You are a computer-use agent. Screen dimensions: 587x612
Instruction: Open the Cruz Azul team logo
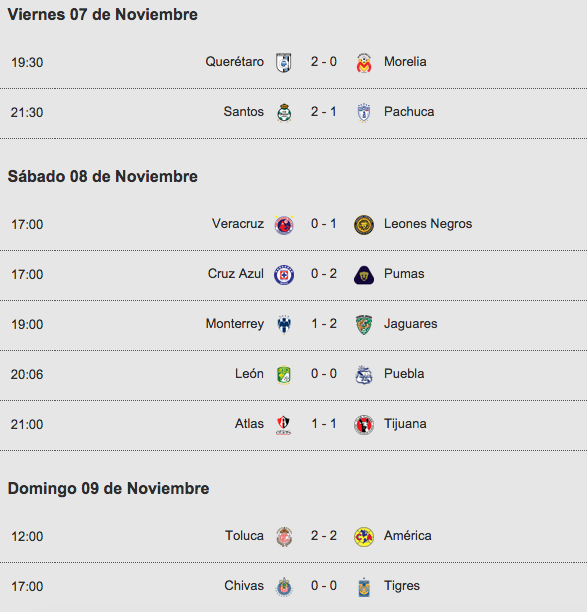[284, 275]
